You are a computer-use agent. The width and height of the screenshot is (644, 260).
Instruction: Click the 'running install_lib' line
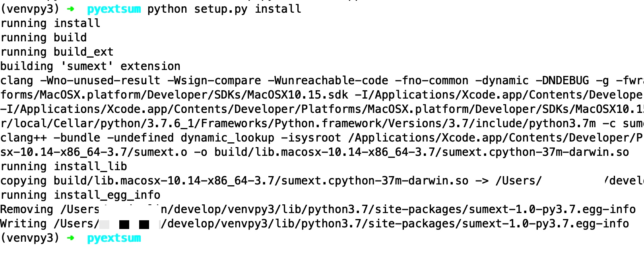[64, 167]
